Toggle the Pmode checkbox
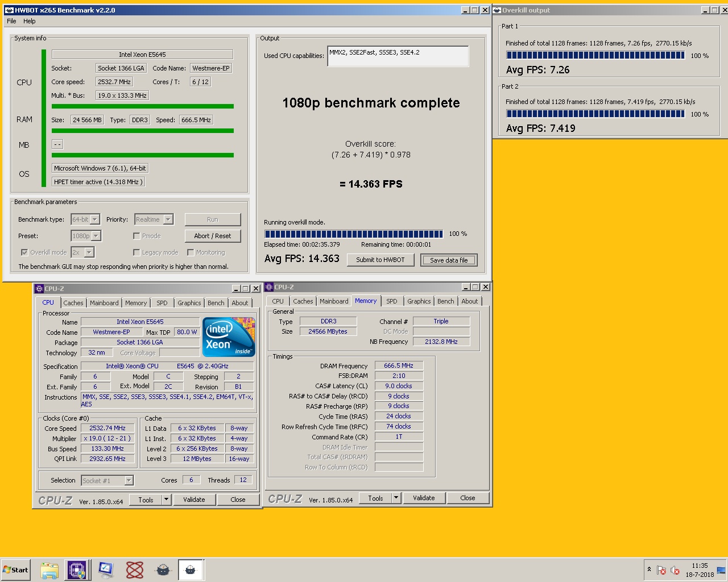728x582 pixels. pos(136,236)
